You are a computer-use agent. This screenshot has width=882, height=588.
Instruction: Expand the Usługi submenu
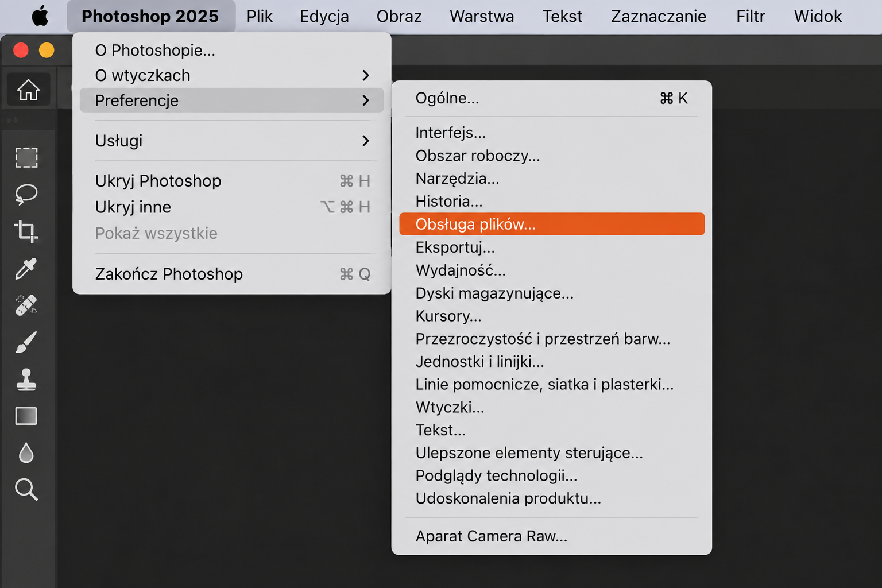coord(231,141)
